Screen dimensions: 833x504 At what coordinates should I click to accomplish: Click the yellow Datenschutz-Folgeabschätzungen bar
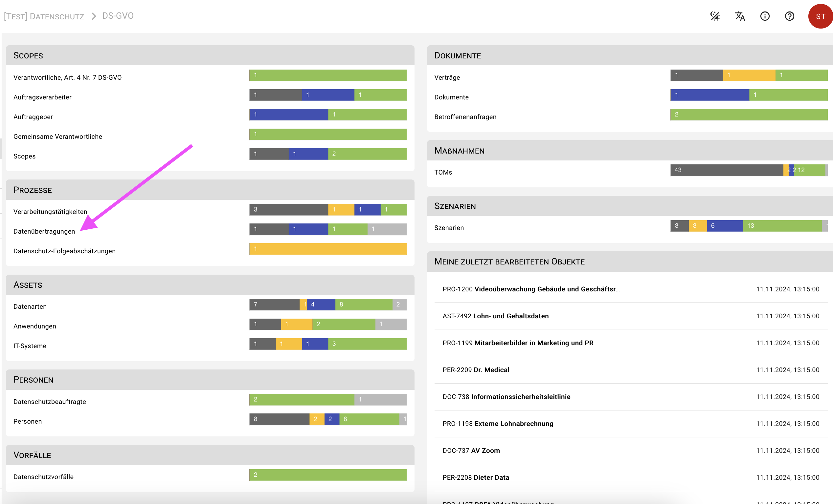coord(327,249)
